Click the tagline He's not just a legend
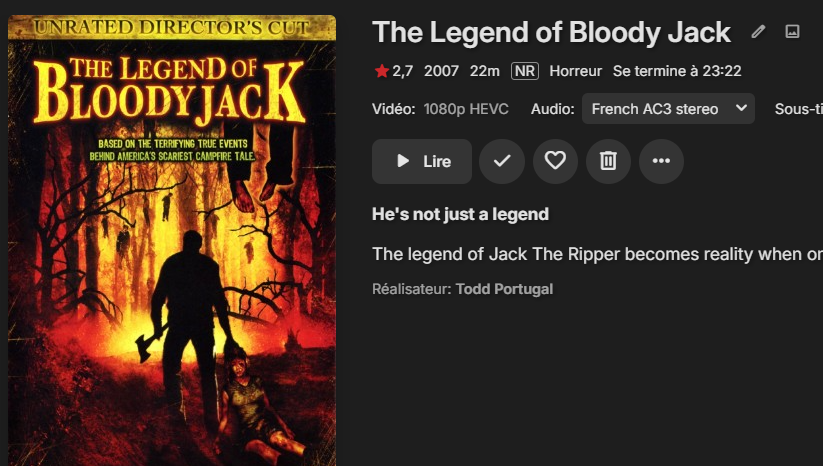This screenshot has height=466, width=823. click(460, 214)
